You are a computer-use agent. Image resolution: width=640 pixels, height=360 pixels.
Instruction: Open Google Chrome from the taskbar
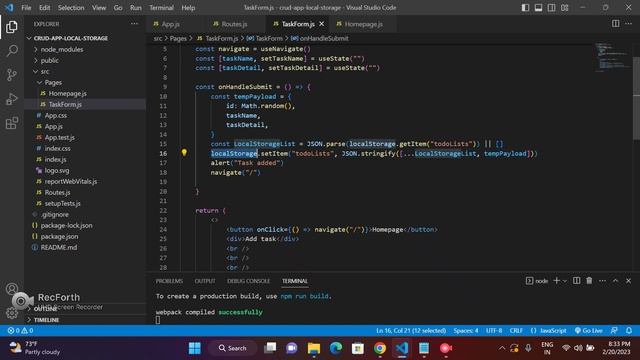380,348
